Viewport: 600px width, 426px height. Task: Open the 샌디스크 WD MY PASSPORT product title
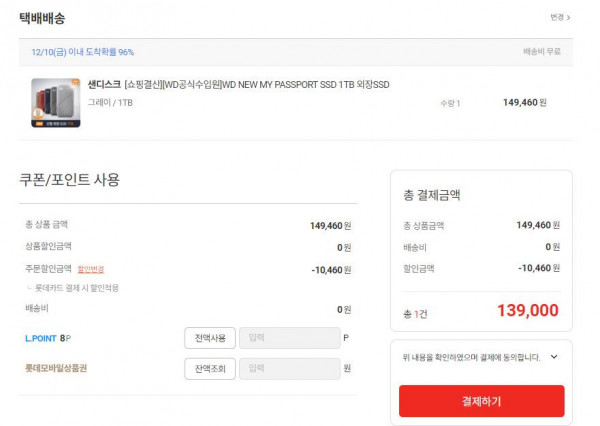point(238,84)
